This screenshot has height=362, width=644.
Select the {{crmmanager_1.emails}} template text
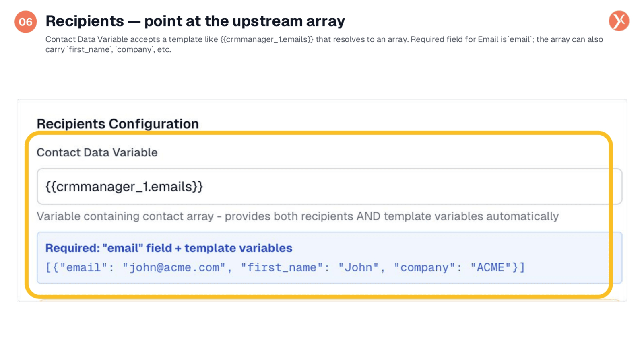point(124,187)
